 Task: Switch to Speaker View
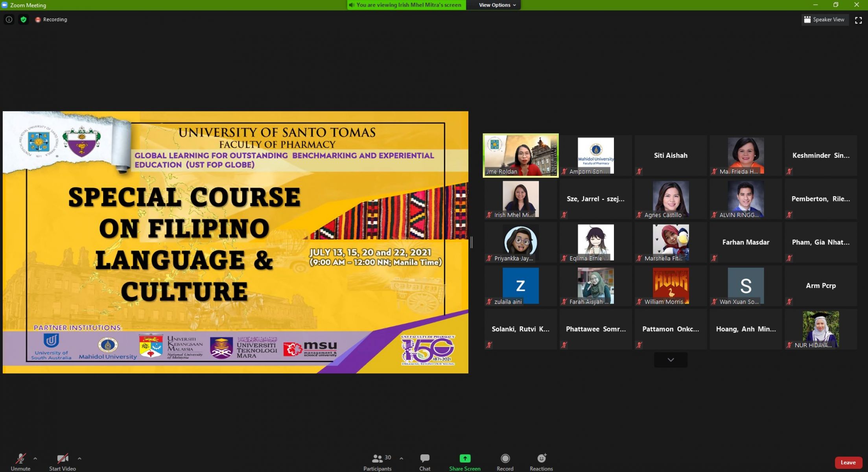pyautogui.click(x=824, y=20)
